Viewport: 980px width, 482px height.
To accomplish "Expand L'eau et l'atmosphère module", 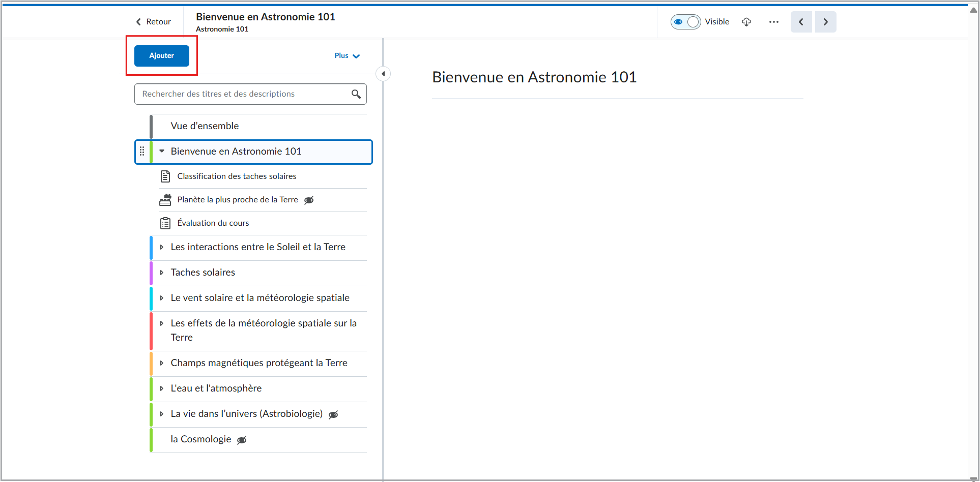I will (162, 388).
